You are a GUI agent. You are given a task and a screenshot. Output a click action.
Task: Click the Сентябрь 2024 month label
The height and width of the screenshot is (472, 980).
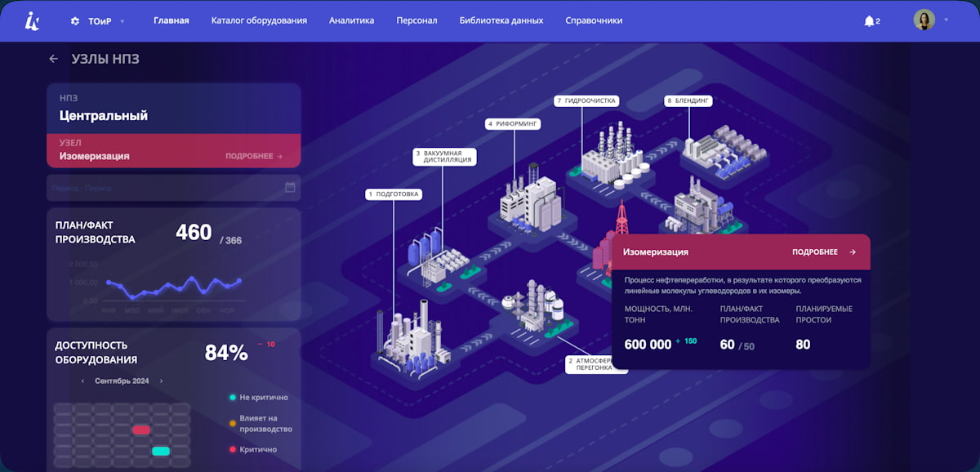tap(122, 381)
